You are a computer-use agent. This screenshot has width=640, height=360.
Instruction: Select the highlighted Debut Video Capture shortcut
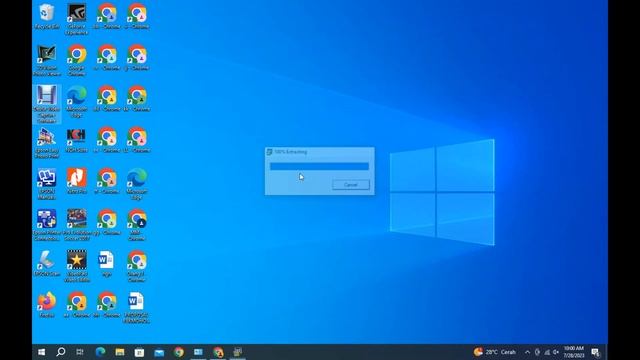47,104
